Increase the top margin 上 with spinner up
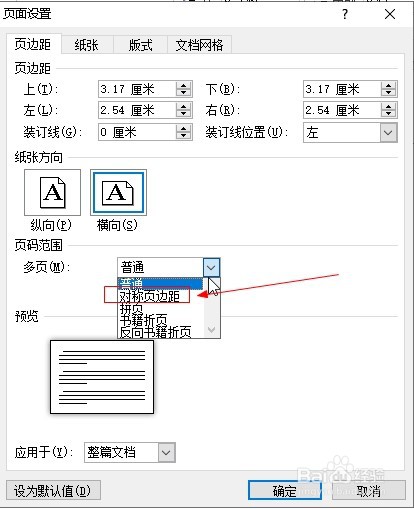Image resolution: width=414 pixels, height=509 pixels. click(x=183, y=85)
